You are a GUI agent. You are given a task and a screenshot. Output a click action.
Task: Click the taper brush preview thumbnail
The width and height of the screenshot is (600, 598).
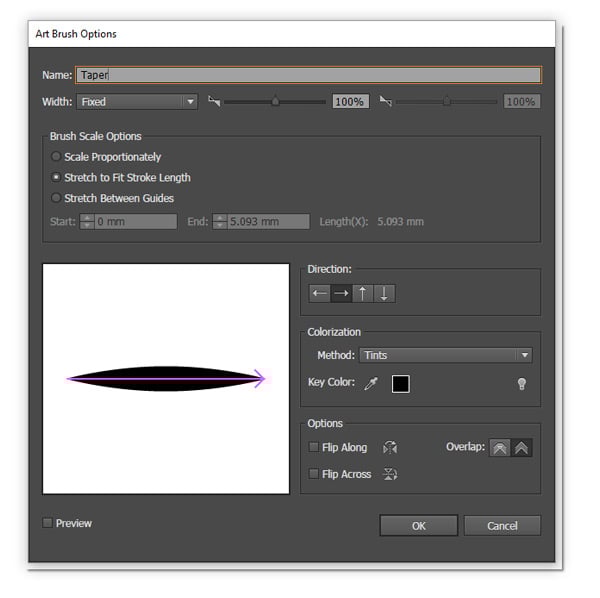tap(166, 379)
